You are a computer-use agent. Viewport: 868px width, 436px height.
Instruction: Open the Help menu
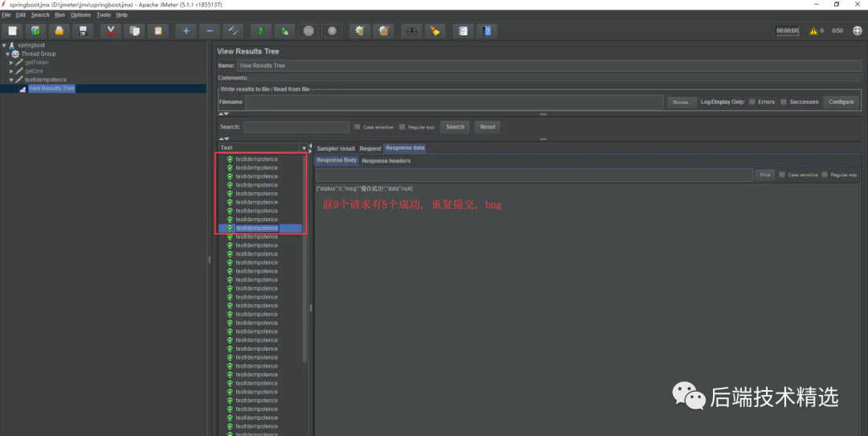click(122, 15)
